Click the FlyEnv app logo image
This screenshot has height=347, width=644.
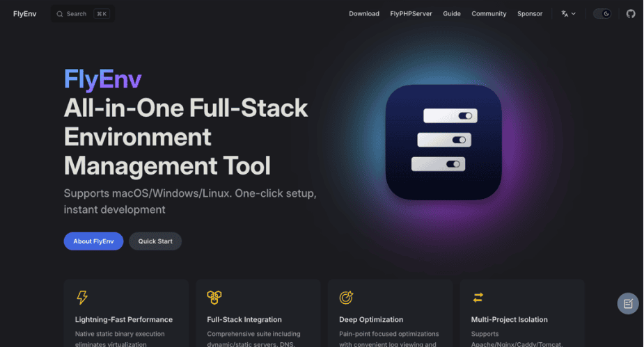443,143
